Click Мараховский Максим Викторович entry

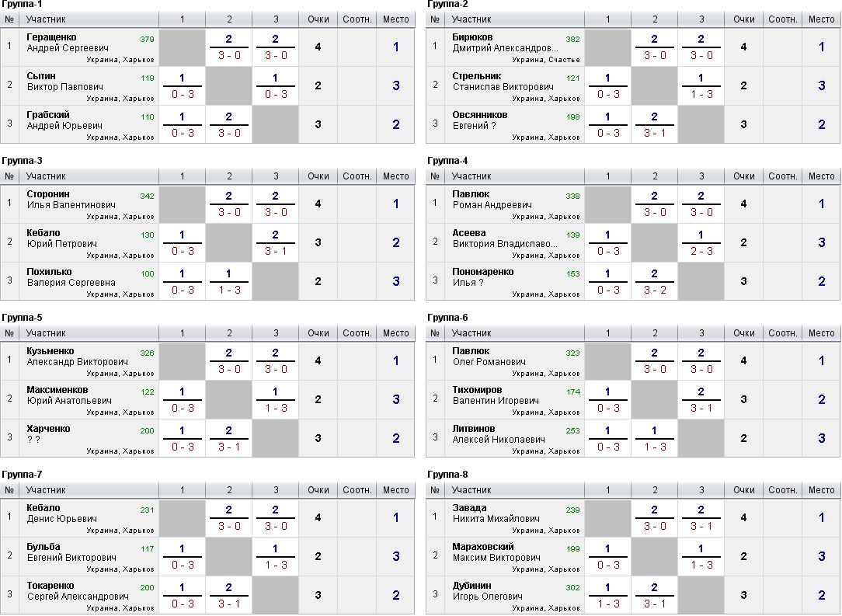pos(495,552)
